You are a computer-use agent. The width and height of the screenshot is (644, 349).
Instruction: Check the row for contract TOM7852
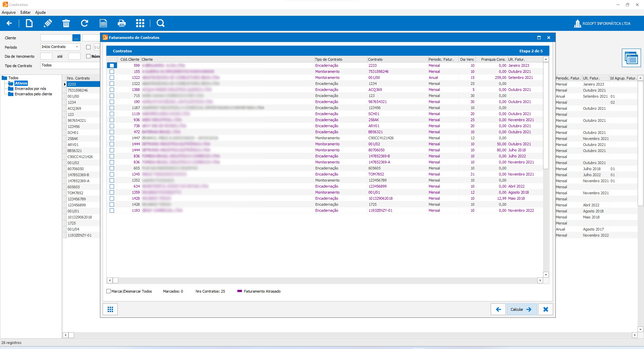(112, 174)
